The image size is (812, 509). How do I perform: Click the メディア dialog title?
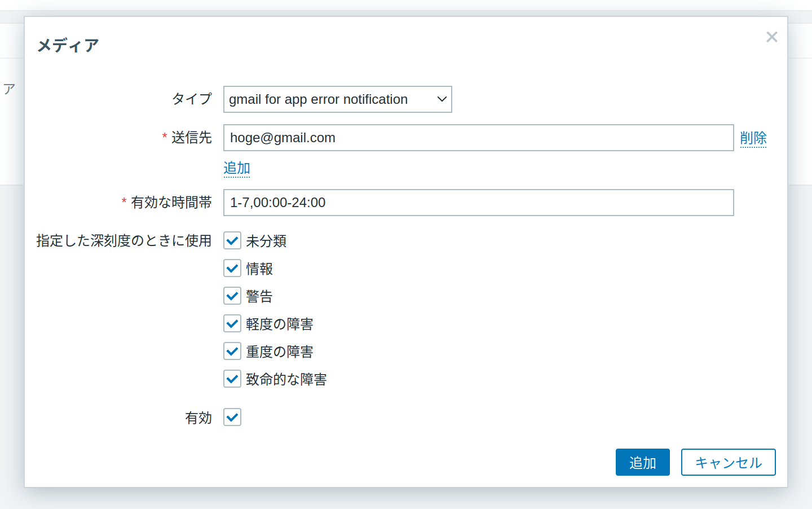pos(68,45)
